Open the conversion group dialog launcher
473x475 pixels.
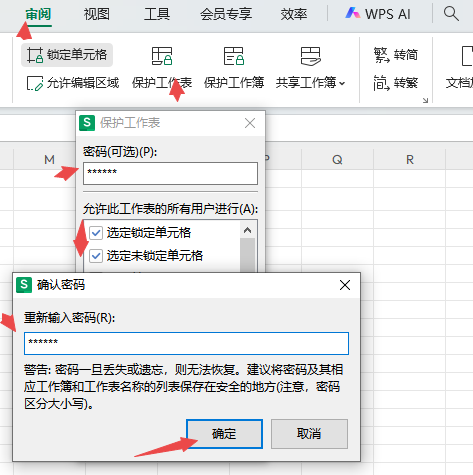tap(425, 100)
